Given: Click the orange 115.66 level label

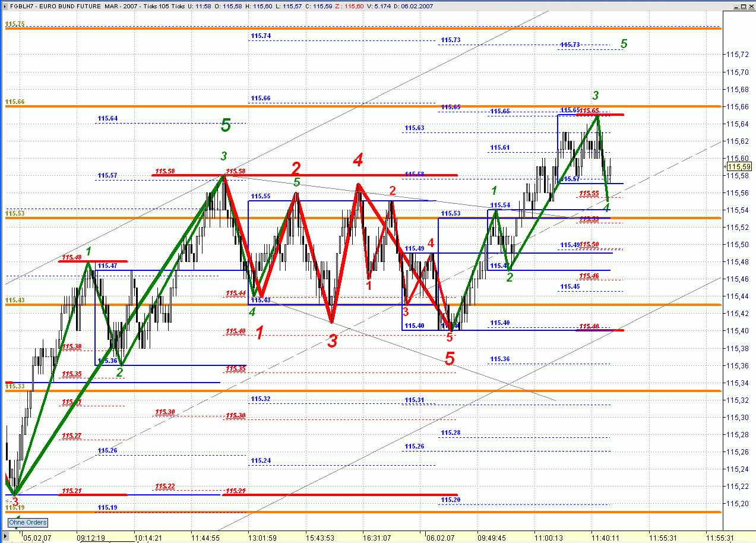Looking at the screenshot, I should click(x=15, y=102).
